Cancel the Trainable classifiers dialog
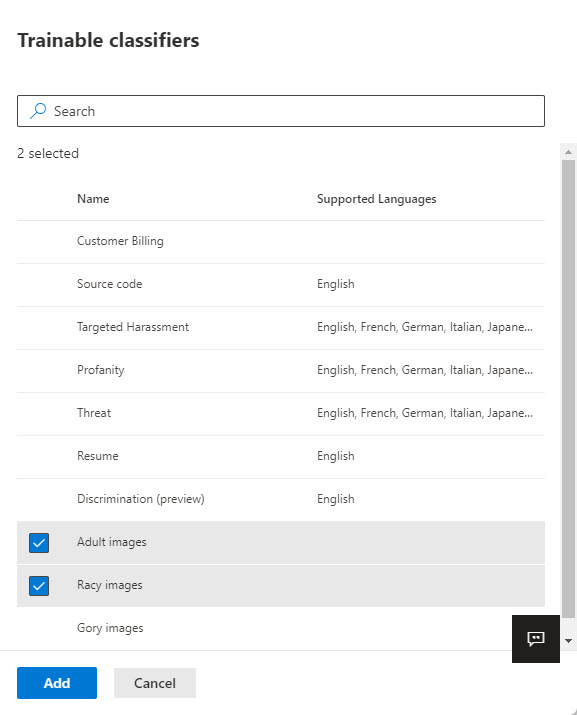 pos(155,683)
